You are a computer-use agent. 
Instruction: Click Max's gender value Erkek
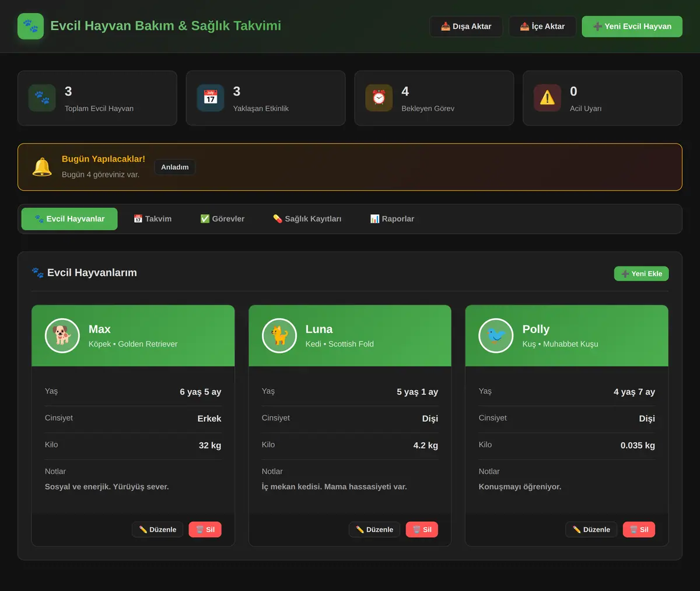pos(209,418)
